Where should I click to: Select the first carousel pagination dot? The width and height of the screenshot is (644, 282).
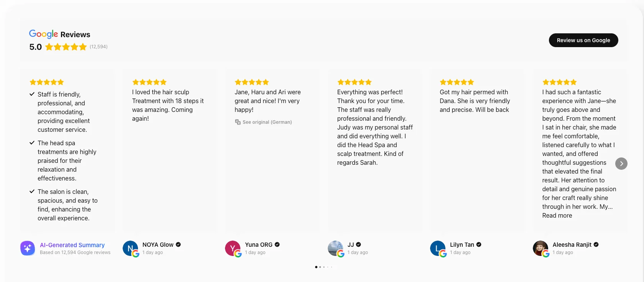316,267
